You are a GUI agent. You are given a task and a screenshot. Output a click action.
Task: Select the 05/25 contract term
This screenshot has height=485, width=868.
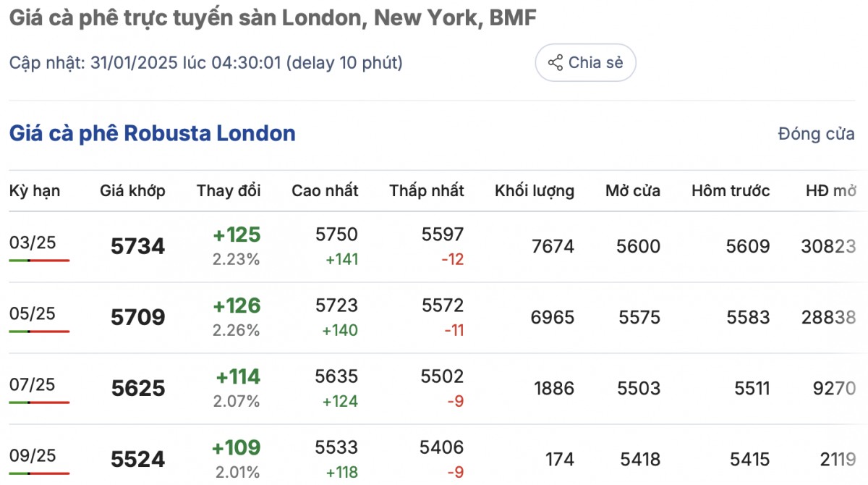click(33, 313)
